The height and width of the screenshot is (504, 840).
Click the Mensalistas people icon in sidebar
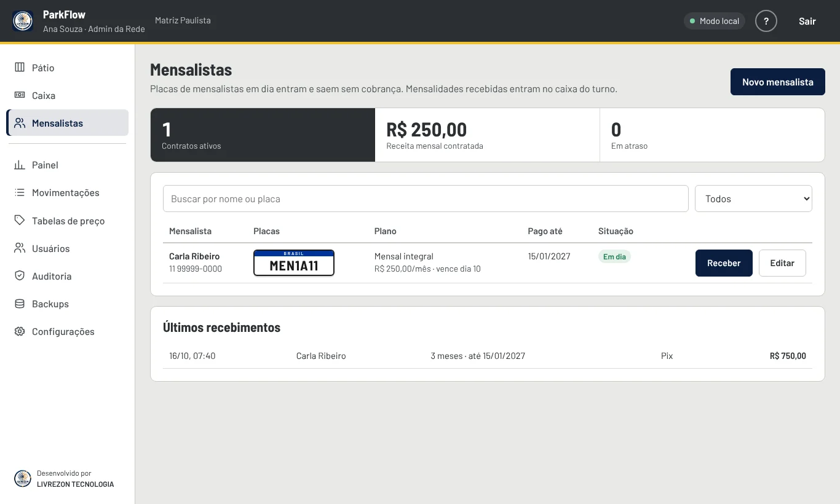(x=20, y=123)
